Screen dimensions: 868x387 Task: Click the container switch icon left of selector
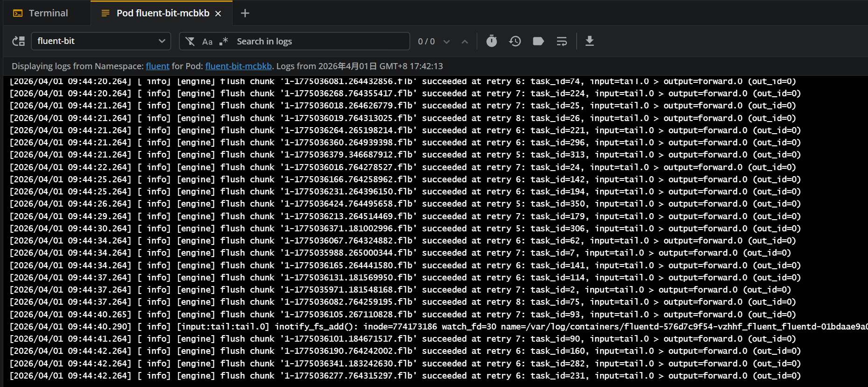(19, 41)
